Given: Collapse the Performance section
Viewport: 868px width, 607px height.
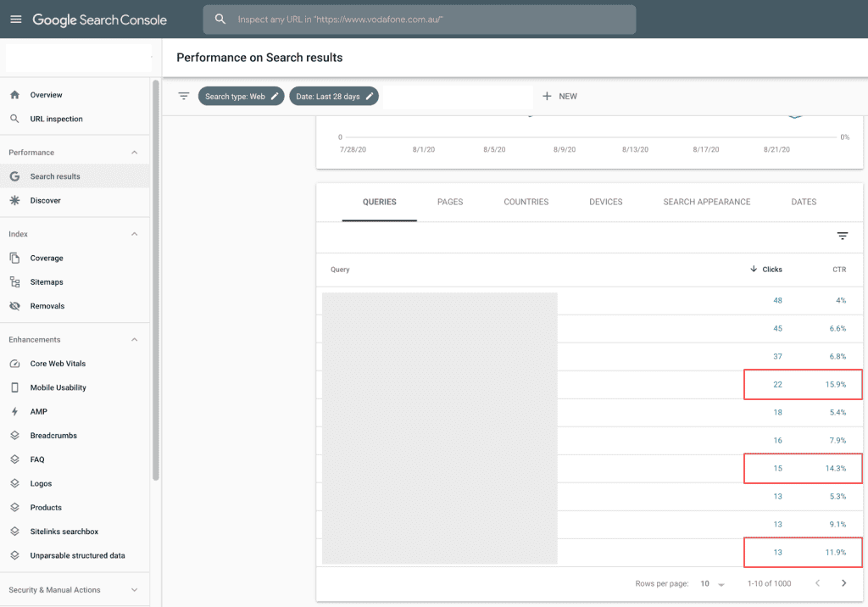Looking at the screenshot, I should pos(134,153).
